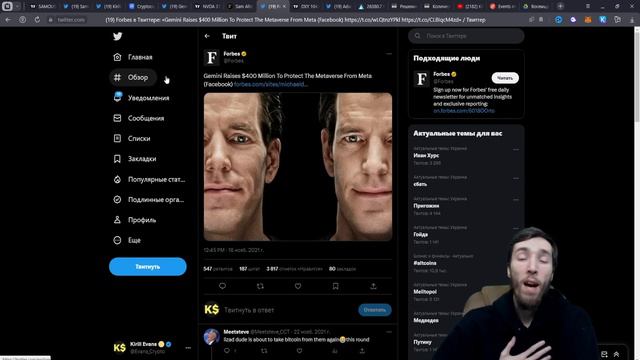Open Популярные статьи section
Viewport: 640px width, 360px height.
tap(149, 179)
